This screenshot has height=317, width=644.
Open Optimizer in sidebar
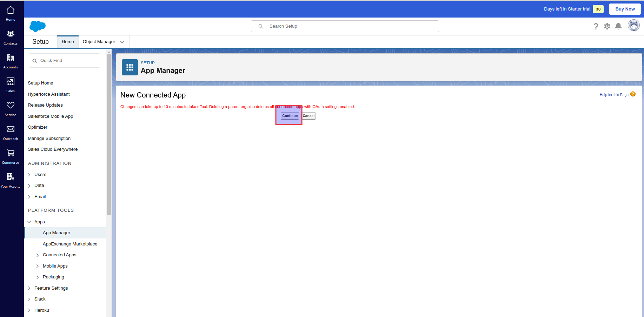coord(38,127)
